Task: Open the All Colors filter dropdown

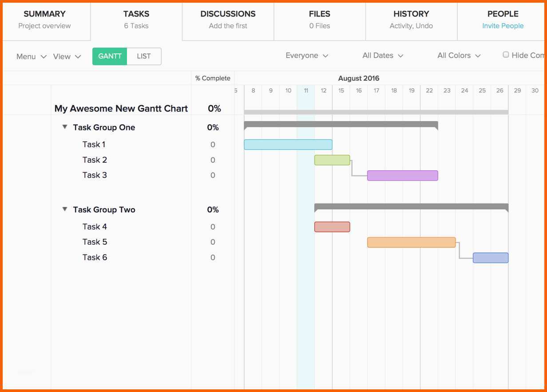Action: (459, 55)
